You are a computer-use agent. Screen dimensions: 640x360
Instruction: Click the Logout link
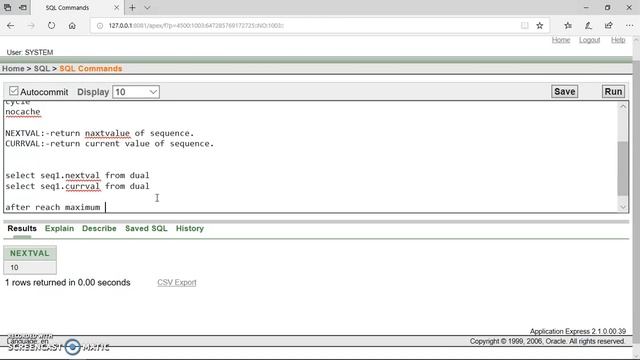pyautogui.click(x=589, y=40)
